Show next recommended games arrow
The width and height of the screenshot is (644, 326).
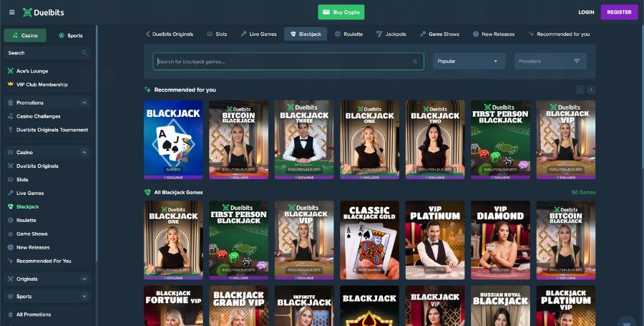pos(591,90)
